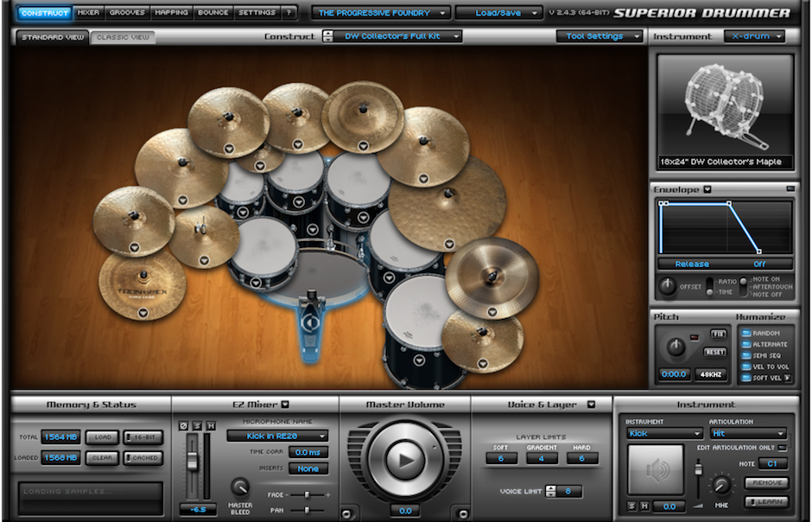Image resolution: width=812 pixels, height=522 pixels.
Task: Open the Load/Save dropdown
Action: click(x=499, y=13)
